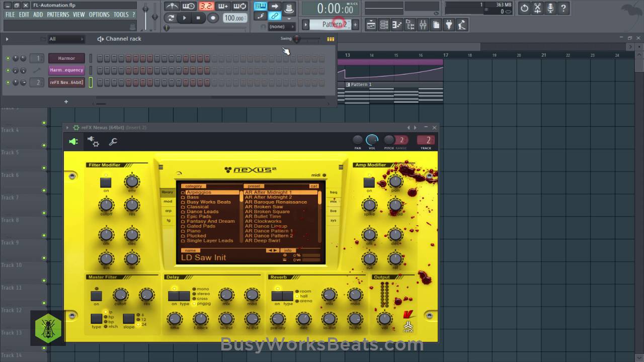Open Nexus plugin detailed settings gear icon
This screenshot has width=644, height=362.
pyautogui.click(x=93, y=142)
